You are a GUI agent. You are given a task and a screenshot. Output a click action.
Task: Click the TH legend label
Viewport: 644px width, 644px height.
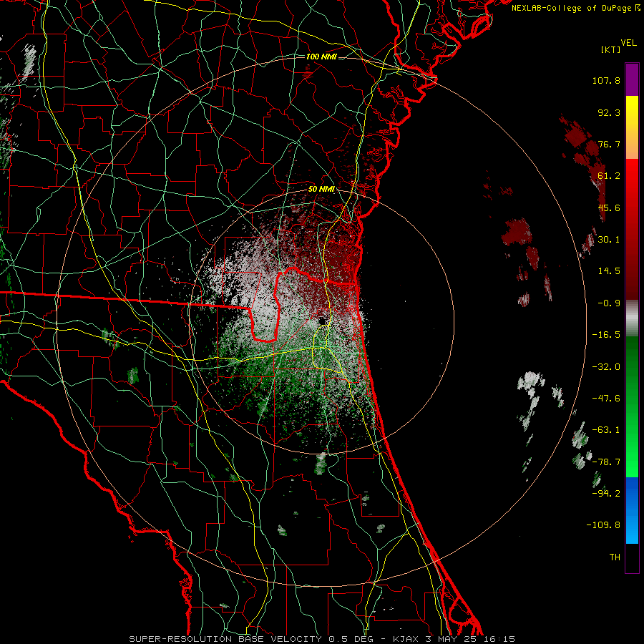point(615,557)
